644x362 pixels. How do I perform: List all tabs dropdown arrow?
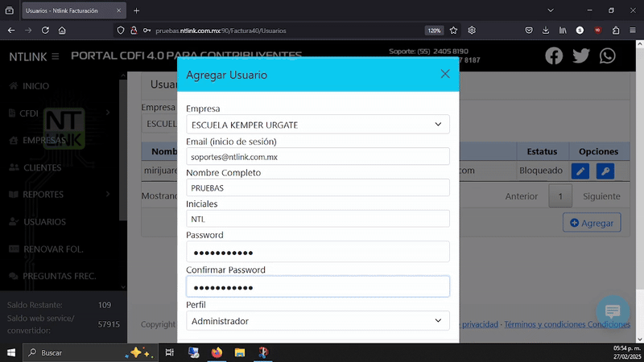(x=551, y=10)
